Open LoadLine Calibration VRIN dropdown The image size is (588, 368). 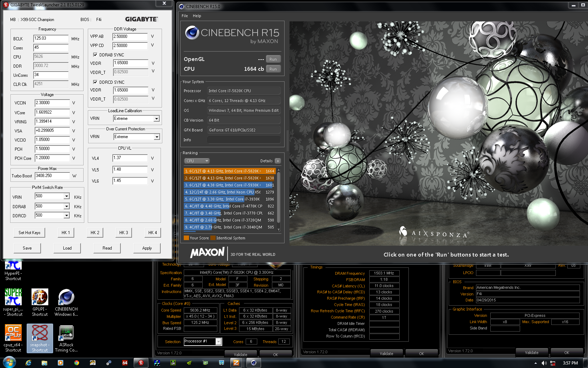coord(156,118)
